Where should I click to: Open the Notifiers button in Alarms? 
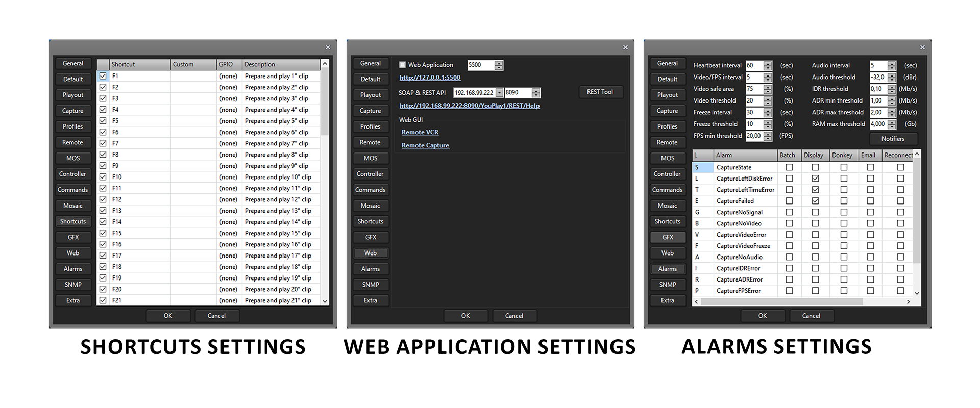(893, 139)
